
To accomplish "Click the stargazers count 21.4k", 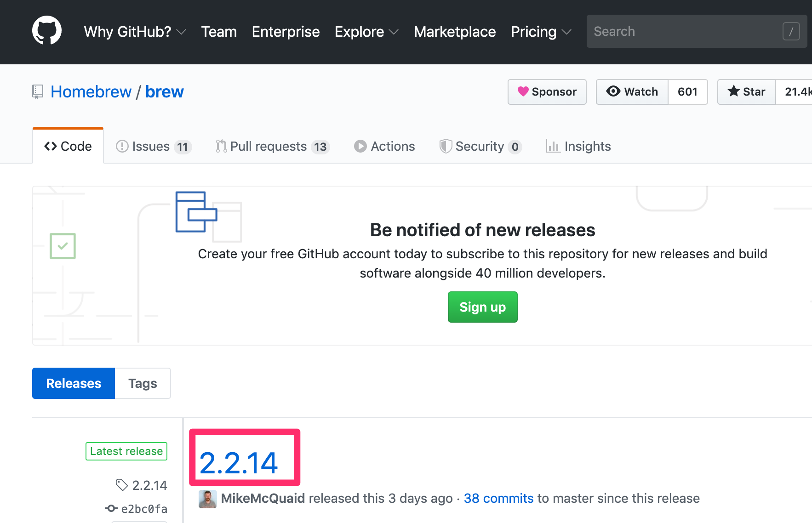I will point(795,92).
